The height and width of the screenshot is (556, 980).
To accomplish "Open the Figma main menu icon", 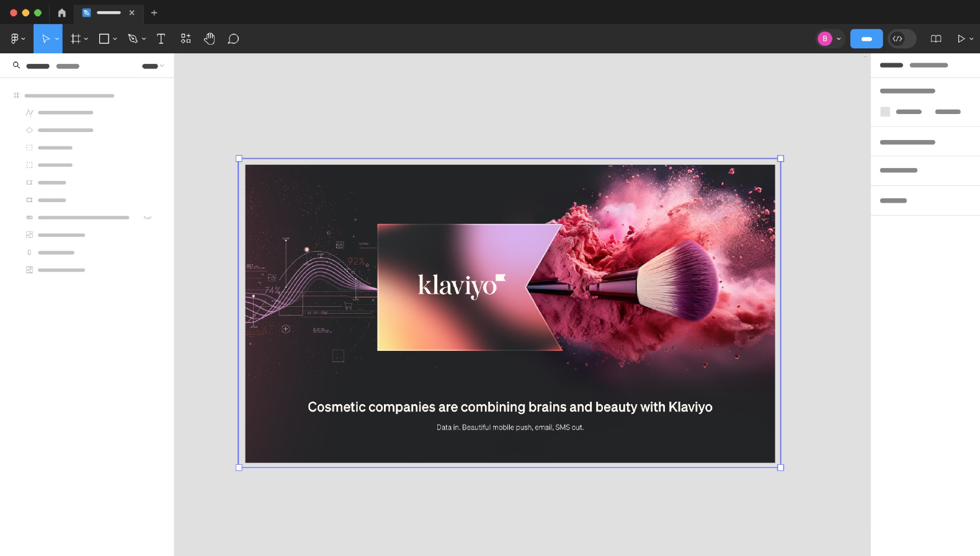I will 15,38.
